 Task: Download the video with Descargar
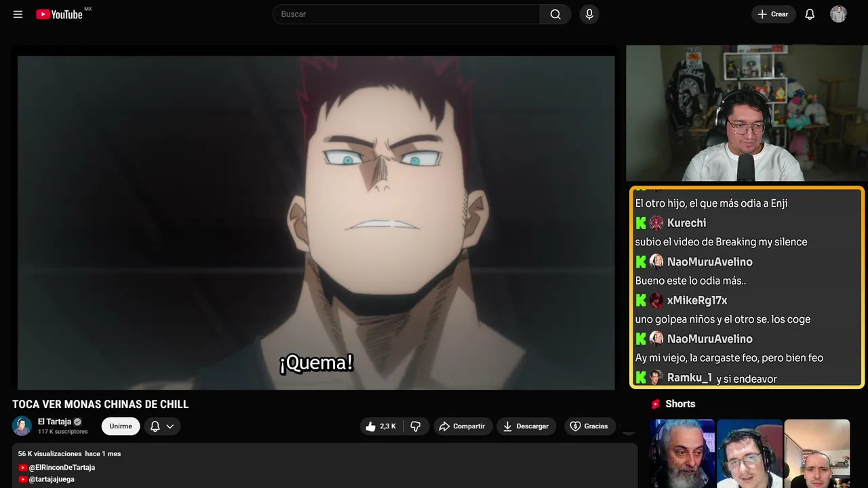[526, 426]
